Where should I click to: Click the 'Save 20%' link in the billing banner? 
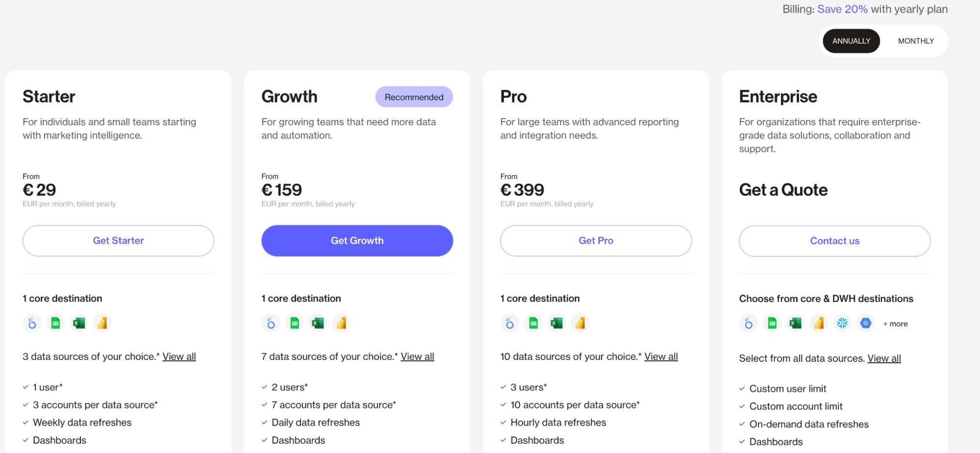coord(842,9)
